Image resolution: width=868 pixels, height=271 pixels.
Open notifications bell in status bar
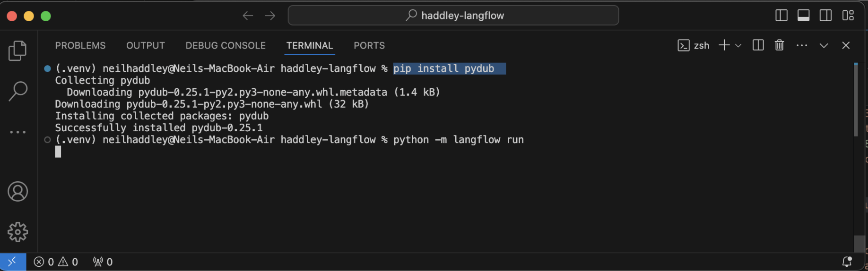point(847,262)
